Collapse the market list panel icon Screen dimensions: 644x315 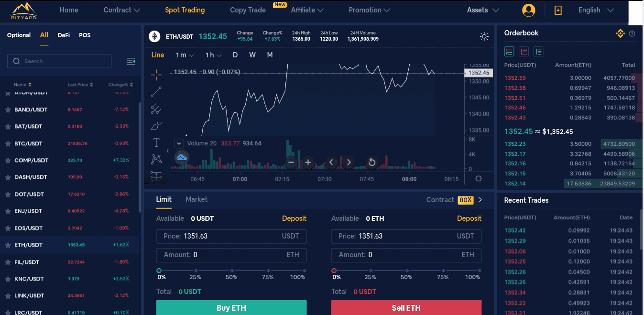(x=131, y=61)
